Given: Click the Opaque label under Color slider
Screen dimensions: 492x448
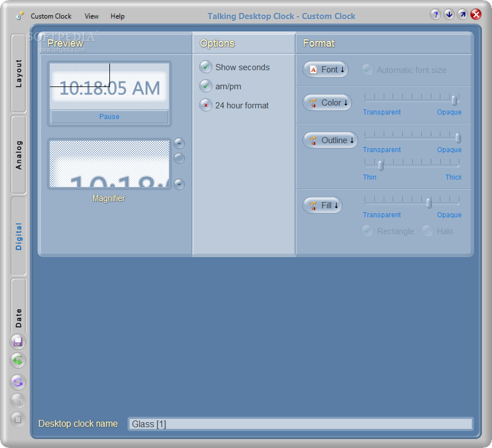Looking at the screenshot, I should pyautogui.click(x=449, y=112).
